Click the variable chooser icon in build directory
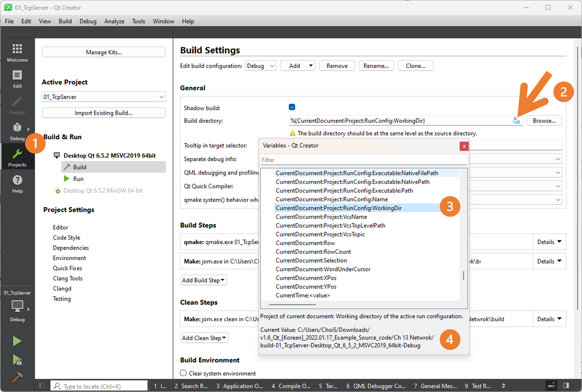The image size is (582, 392). click(516, 121)
